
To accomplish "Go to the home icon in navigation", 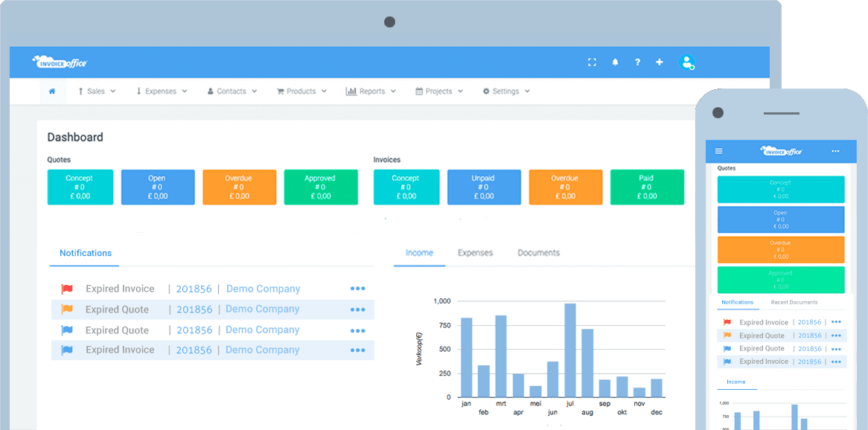I will click(x=52, y=92).
